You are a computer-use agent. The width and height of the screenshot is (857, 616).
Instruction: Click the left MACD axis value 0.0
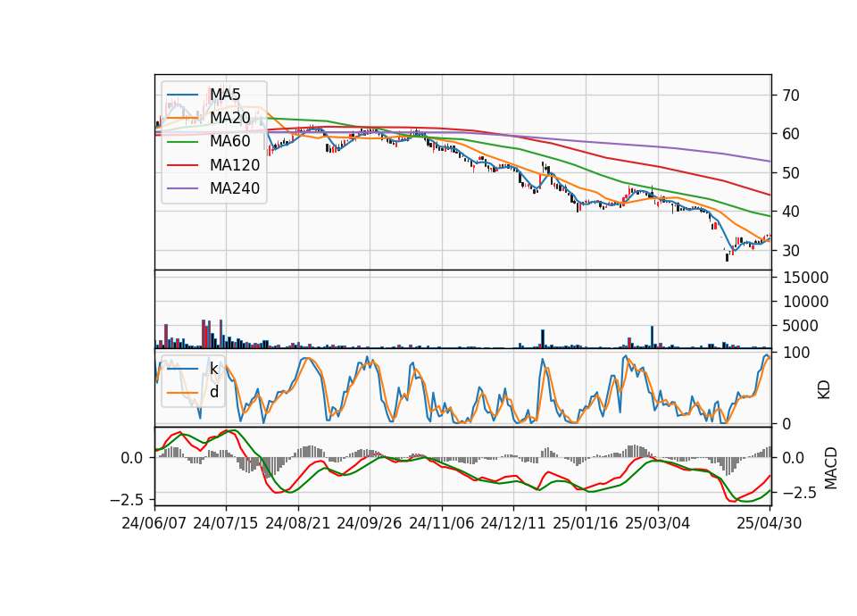click(132, 458)
